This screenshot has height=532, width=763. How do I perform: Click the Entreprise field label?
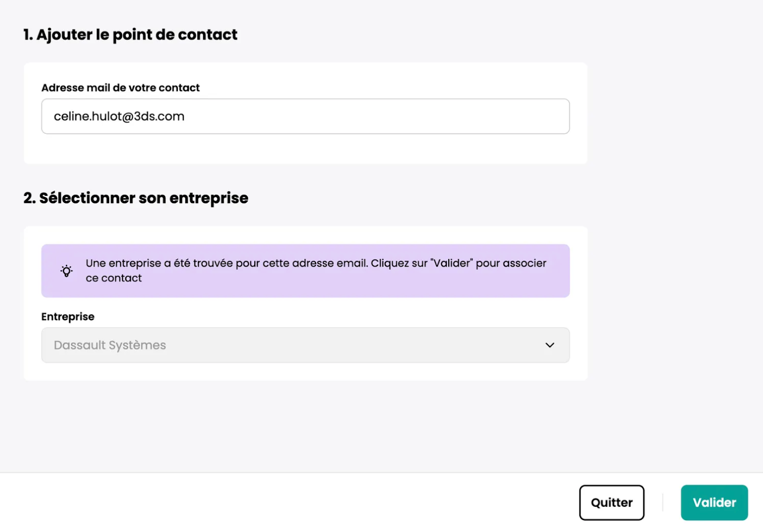click(x=68, y=317)
